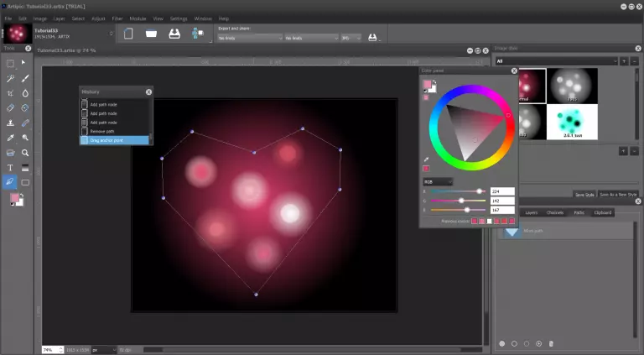Viewport: 644px width, 355px height.
Task: Switch to the Channels tab
Action: (x=555, y=212)
